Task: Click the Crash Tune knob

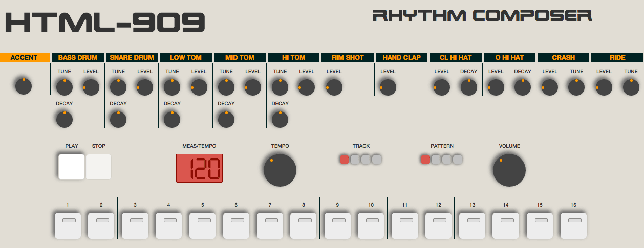Action: pos(576,87)
